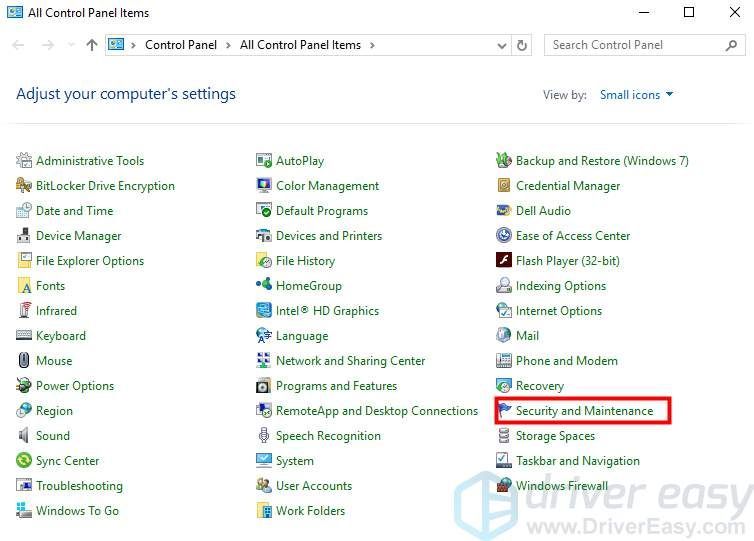Expand the chevron after All Control Panel Items
This screenshot has height=541, width=754.
[x=372, y=45]
